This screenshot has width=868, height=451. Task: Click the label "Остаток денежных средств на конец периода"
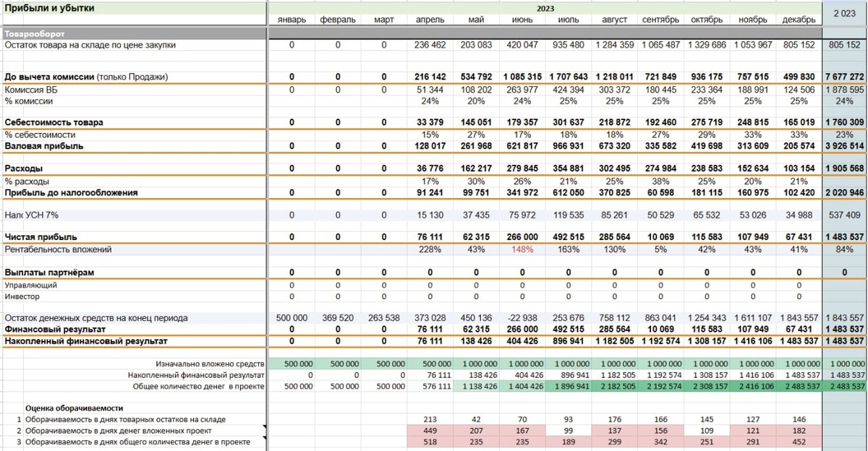point(96,318)
